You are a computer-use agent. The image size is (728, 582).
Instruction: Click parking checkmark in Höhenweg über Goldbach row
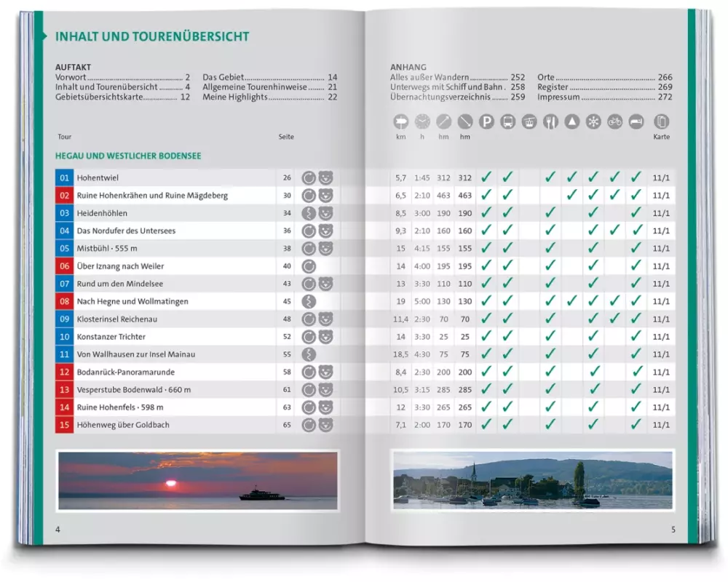[486, 424]
